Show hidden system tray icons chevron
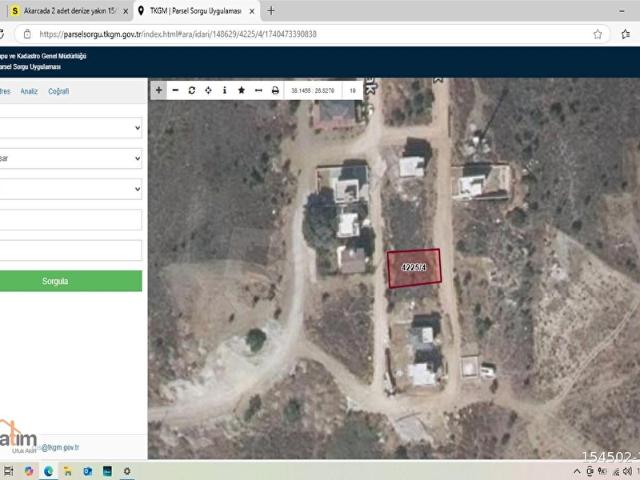640x480 pixels. point(577,472)
